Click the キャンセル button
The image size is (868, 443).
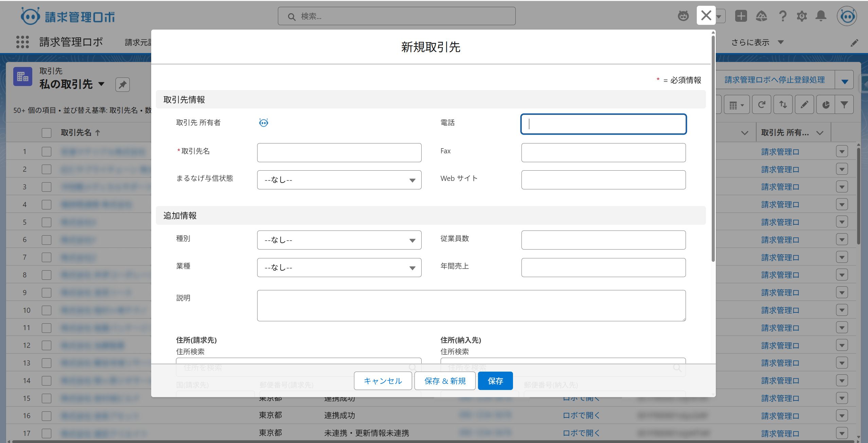coord(383,381)
